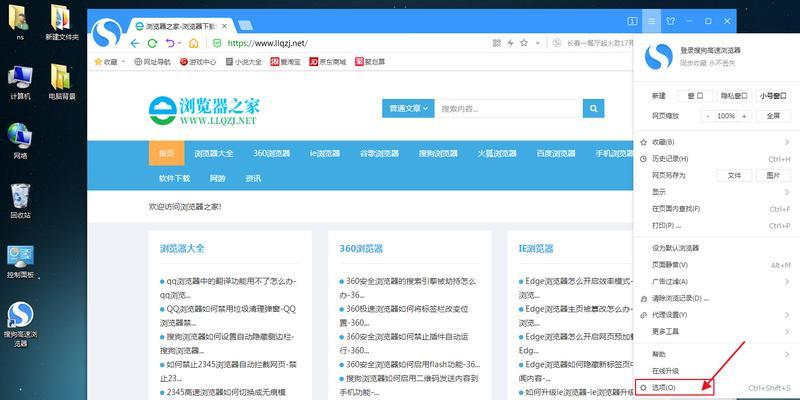Decrease page zoom with minus button

tap(708, 116)
